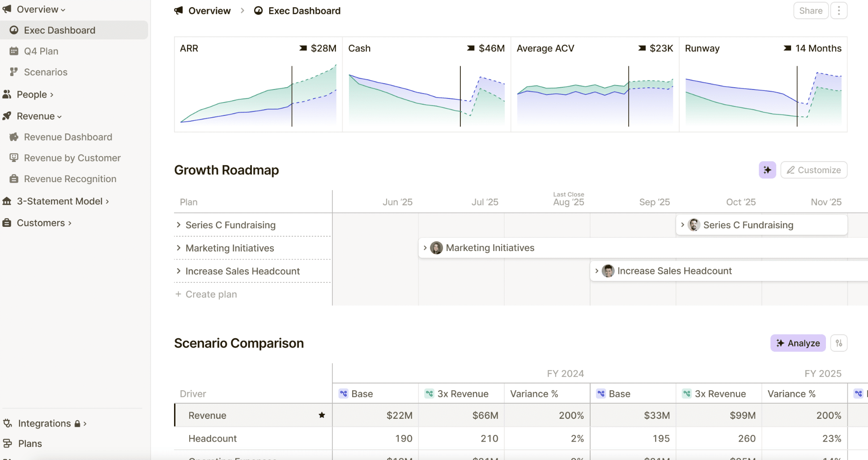Image resolution: width=868 pixels, height=460 pixels.
Task: Click Create plan link
Action: (206, 294)
